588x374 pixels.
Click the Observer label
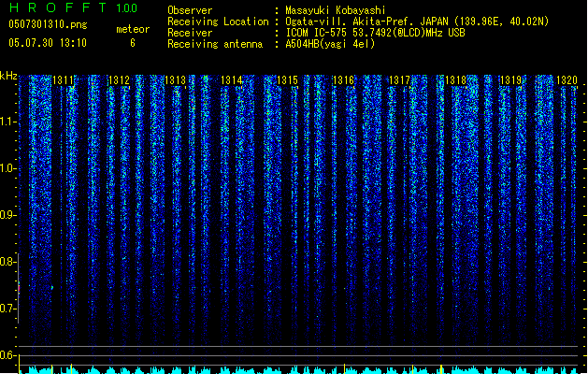pyautogui.click(x=190, y=10)
